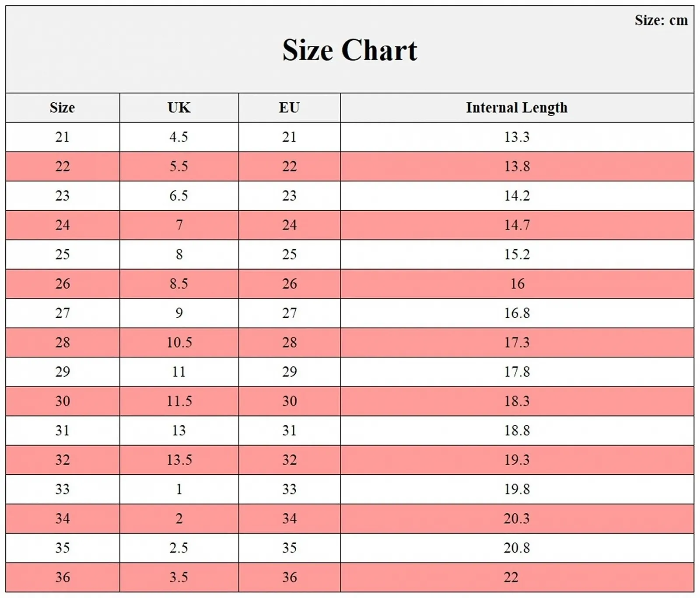Click the "EU" column header
Screen dimensions: 700x598
[x=289, y=108]
